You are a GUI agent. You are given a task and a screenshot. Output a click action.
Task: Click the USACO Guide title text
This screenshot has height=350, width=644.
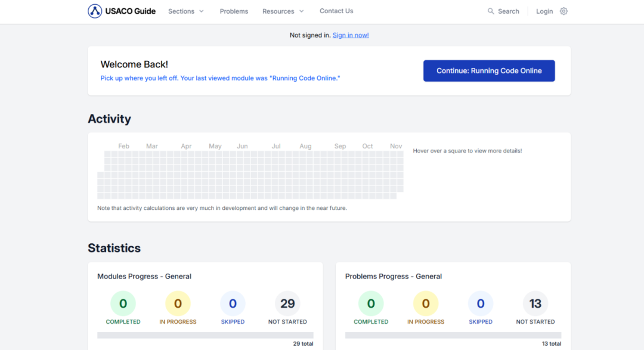[131, 11]
